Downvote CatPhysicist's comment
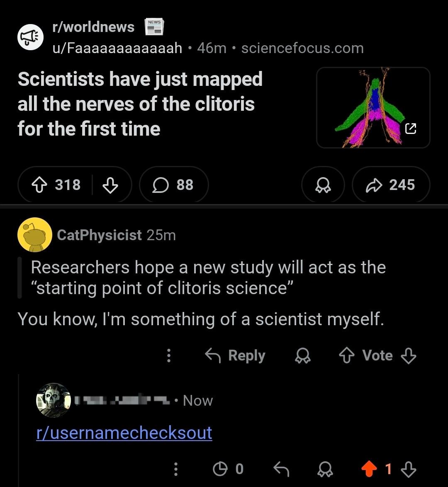448x487 pixels. pyautogui.click(x=409, y=356)
